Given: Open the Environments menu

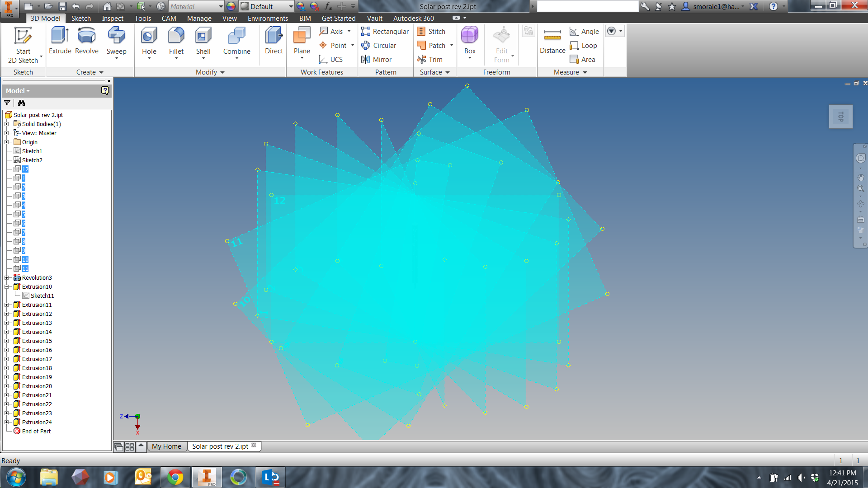Looking at the screenshot, I should (268, 18).
